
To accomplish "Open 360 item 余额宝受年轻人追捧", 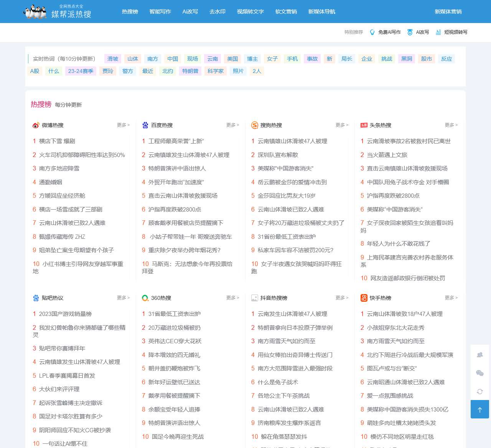I will [175, 410].
